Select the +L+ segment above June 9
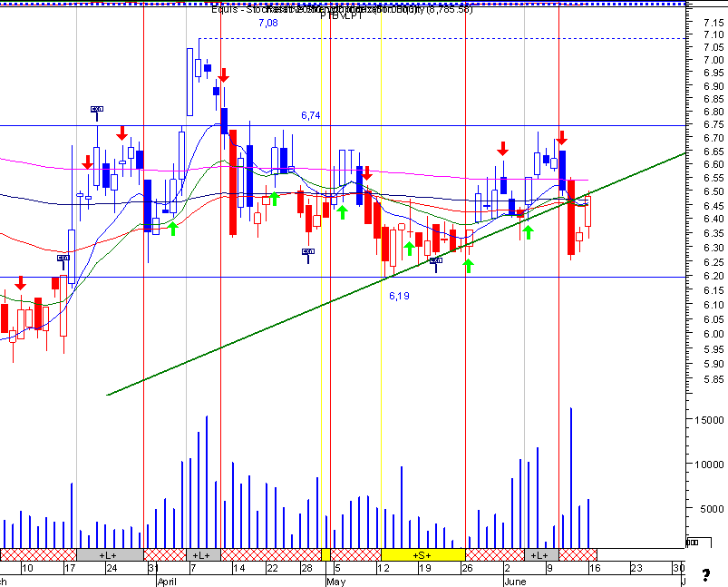Screen dimensions: 728x587 (x=541, y=555)
